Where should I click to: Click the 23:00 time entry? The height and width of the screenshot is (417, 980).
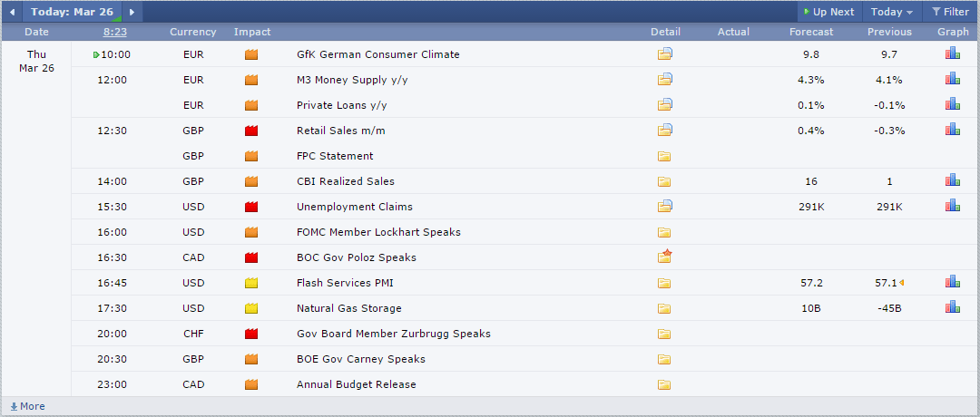112,384
